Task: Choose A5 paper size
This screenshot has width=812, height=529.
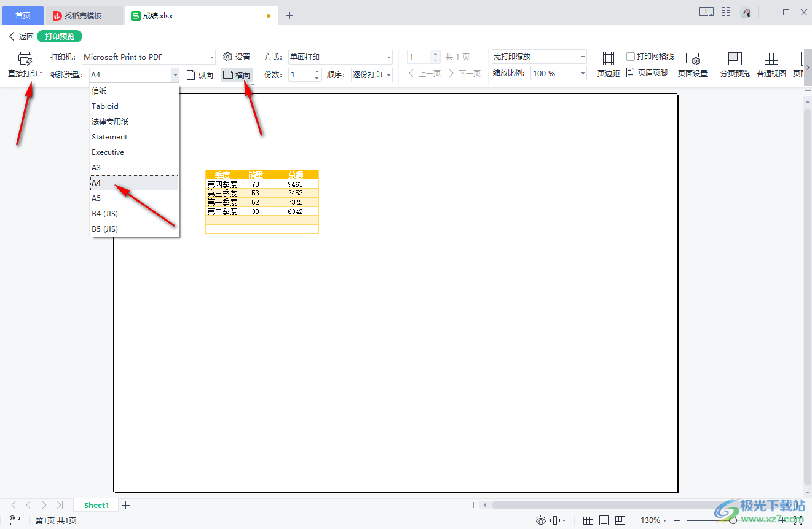Action: tap(135, 198)
